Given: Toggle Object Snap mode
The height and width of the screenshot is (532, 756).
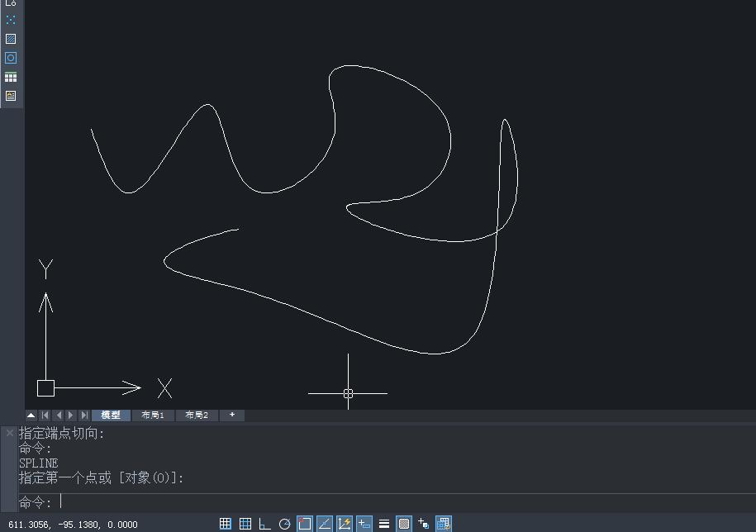Looking at the screenshot, I should click(x=304, y=522).
